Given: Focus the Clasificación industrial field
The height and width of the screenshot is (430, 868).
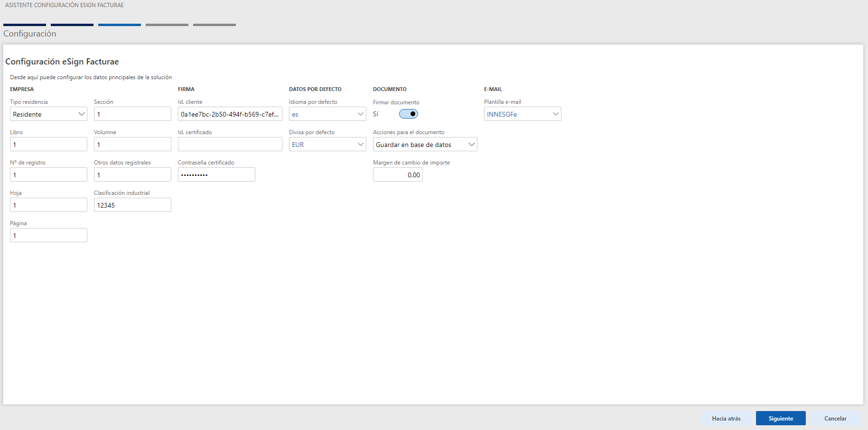Looking at the screenshot, I should pos(132,205).
